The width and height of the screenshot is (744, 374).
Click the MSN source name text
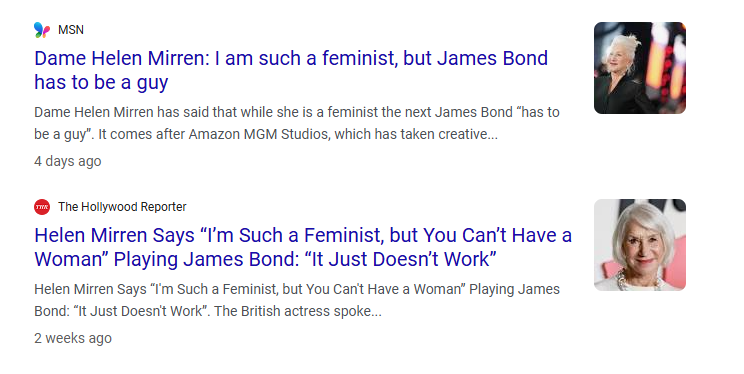coord(71,30)
